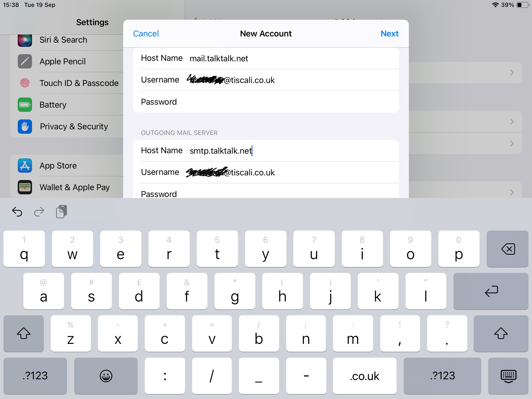Tap the backspace delete key
This screenshot has height=399, width=532.
[507, 249]
